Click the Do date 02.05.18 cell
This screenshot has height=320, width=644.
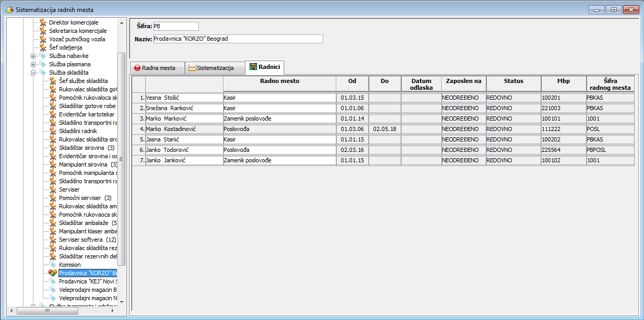tap(385, 129)
